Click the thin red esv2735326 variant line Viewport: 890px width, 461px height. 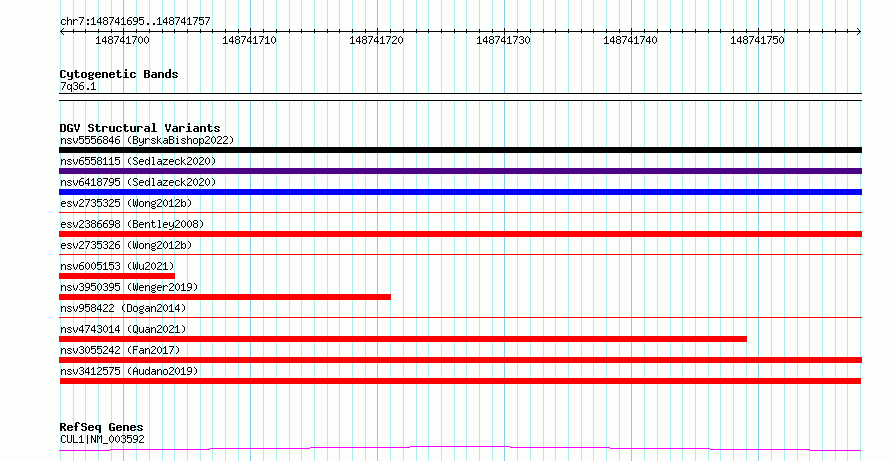pyautogui.click(x=460, y=255)
